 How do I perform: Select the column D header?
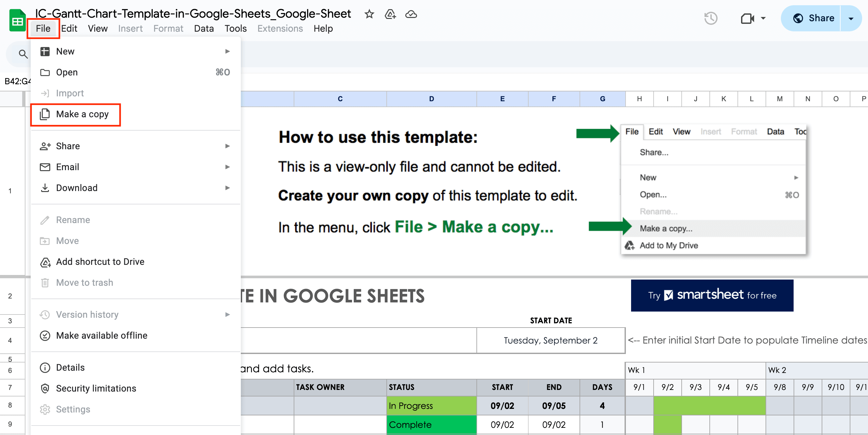point(431,99)
